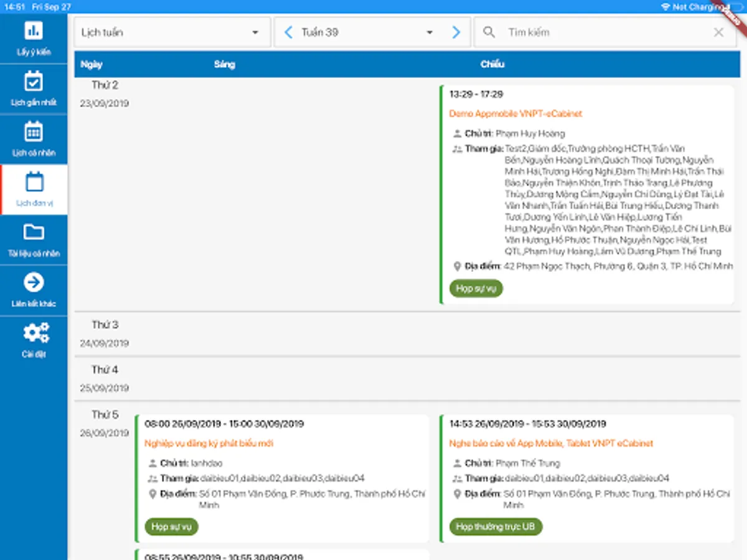Click the search magnifier icon
The height and width of the screenshot is (560, 747).
pyautogui.click(x=490, y=32)
